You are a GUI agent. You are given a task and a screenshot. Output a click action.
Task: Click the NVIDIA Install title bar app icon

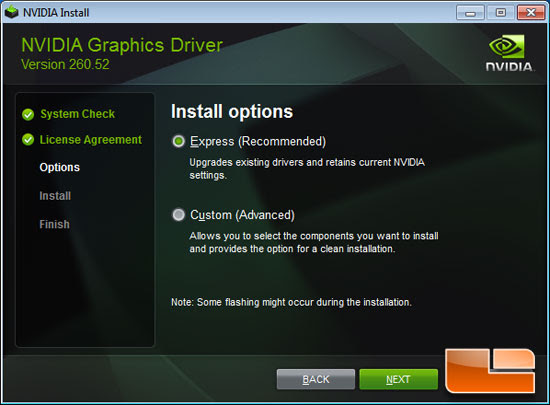(x=12, y=13)
